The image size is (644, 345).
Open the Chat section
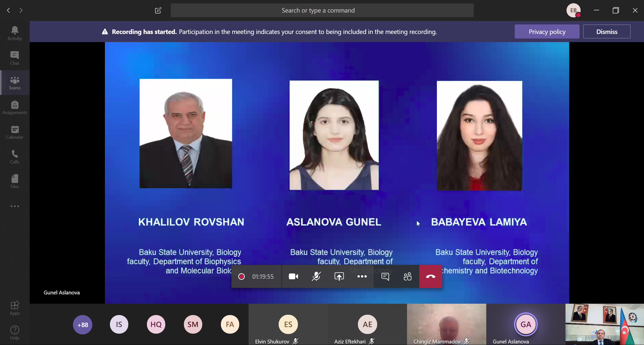[15, 58]
